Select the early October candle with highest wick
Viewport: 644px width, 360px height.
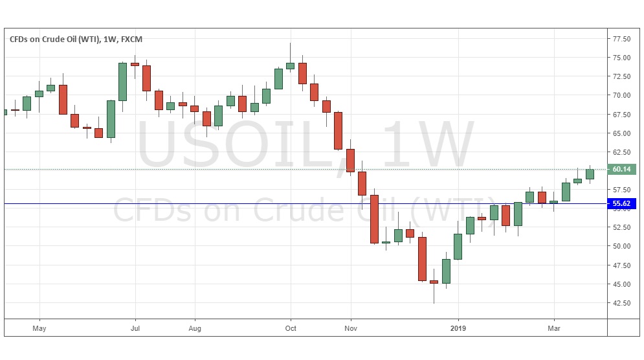290,65
